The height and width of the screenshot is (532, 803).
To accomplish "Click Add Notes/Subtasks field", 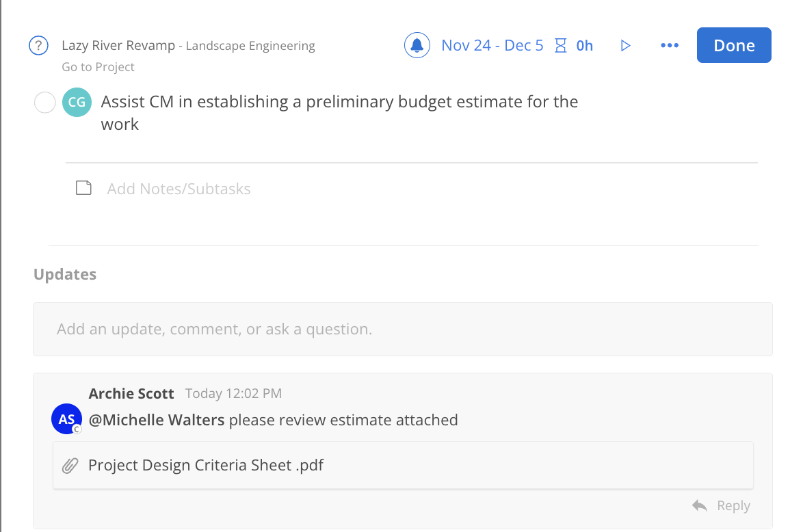I will click(179, 189).
